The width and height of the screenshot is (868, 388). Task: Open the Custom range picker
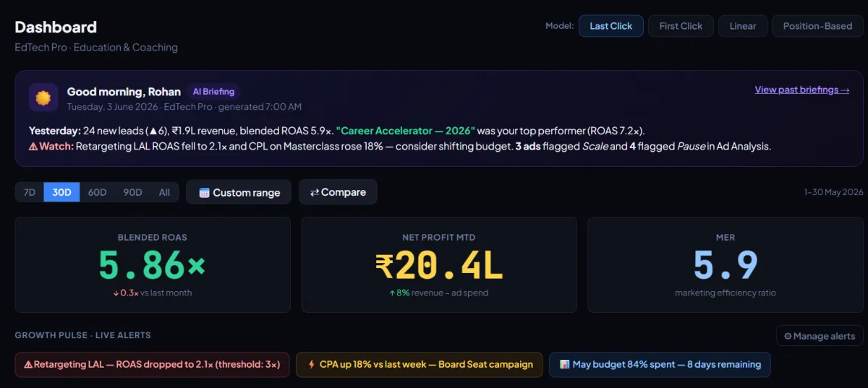coord(239,192)
